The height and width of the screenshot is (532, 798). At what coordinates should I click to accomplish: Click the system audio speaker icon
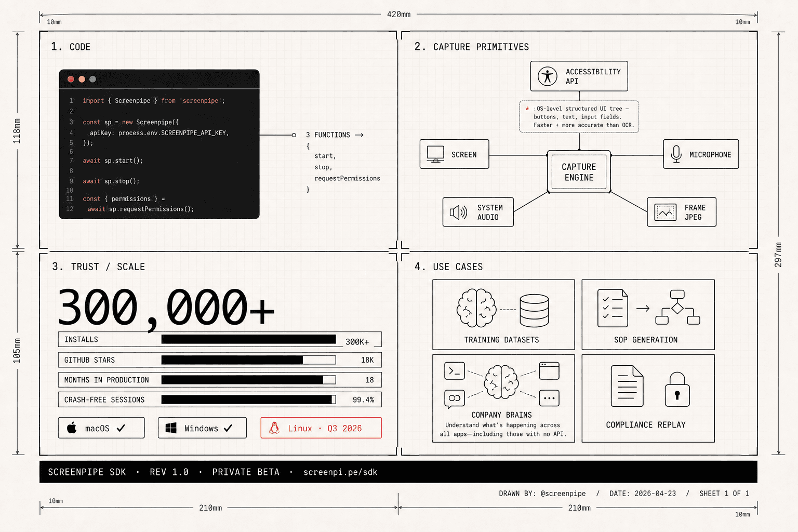(459, 212)
